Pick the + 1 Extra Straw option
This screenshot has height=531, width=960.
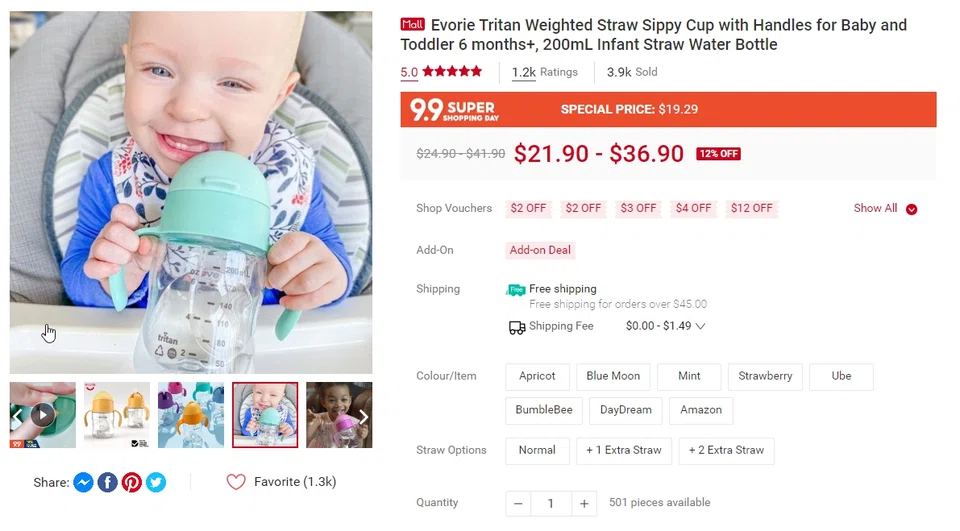(624, 450)
